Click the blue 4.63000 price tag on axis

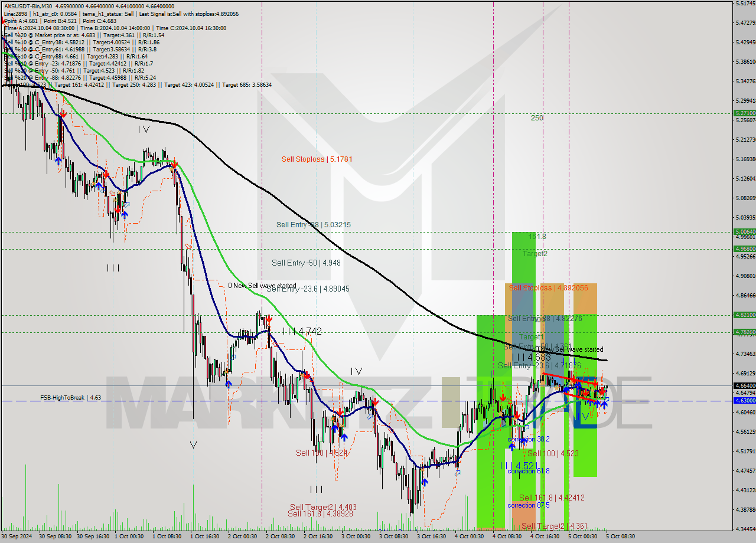tap(744, 401)
